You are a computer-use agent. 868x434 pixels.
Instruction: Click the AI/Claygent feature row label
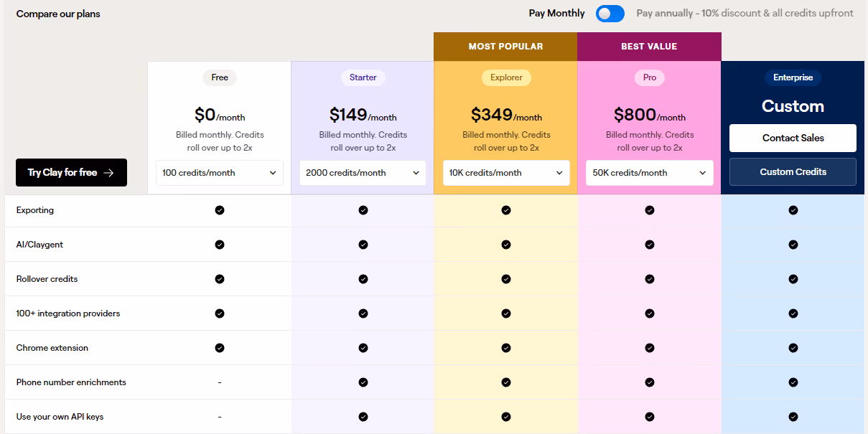39,245
